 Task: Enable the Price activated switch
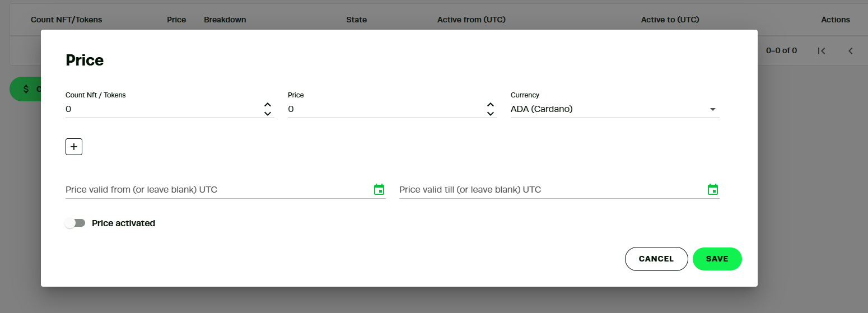(75, 223)
